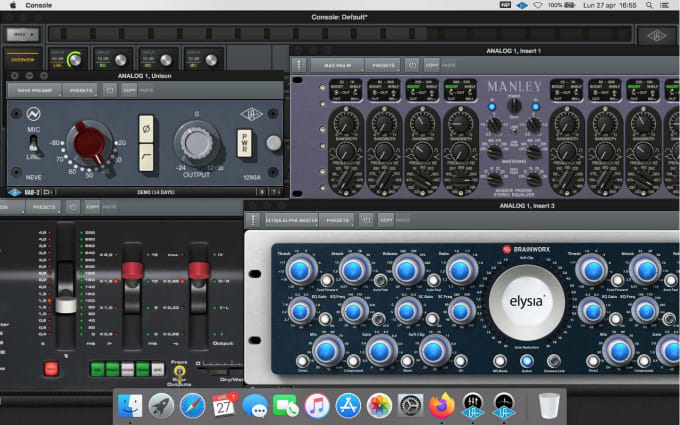
Task: Open Massive Passive plugin name dropdown in Insert 1
Action: 337,65
